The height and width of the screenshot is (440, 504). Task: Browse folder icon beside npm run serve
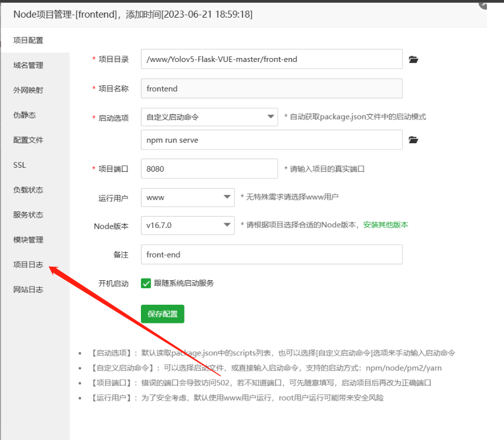click(x=413, y=140)
